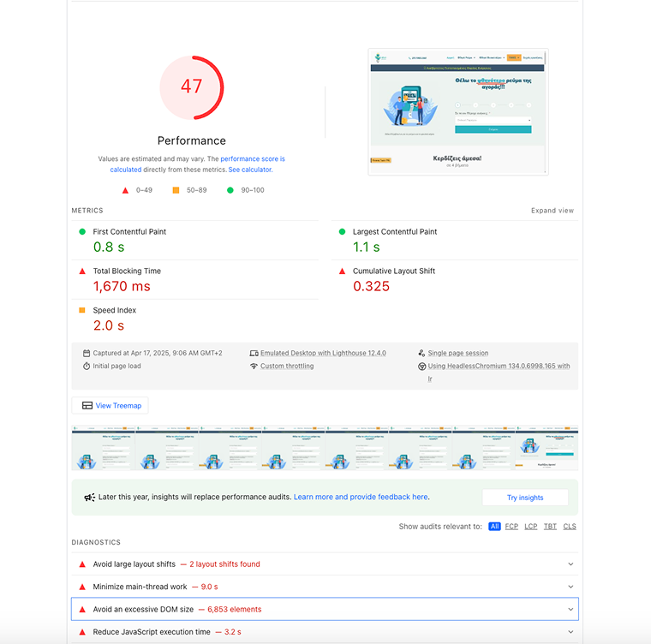Click the 2 layout shifts found text
Viewport: 651px width, 644px height.
(224, 563)
